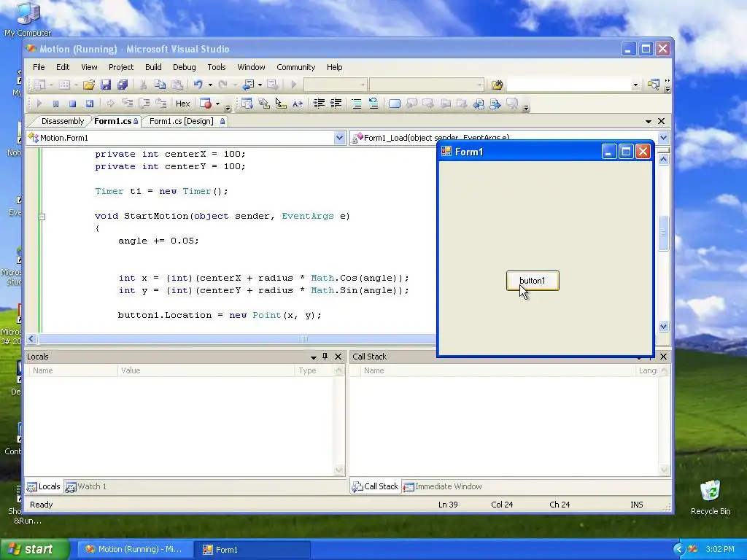Viewport: 747px width, 560px height.
Task: Close the active document tab with X
Action: pos(661,122)
